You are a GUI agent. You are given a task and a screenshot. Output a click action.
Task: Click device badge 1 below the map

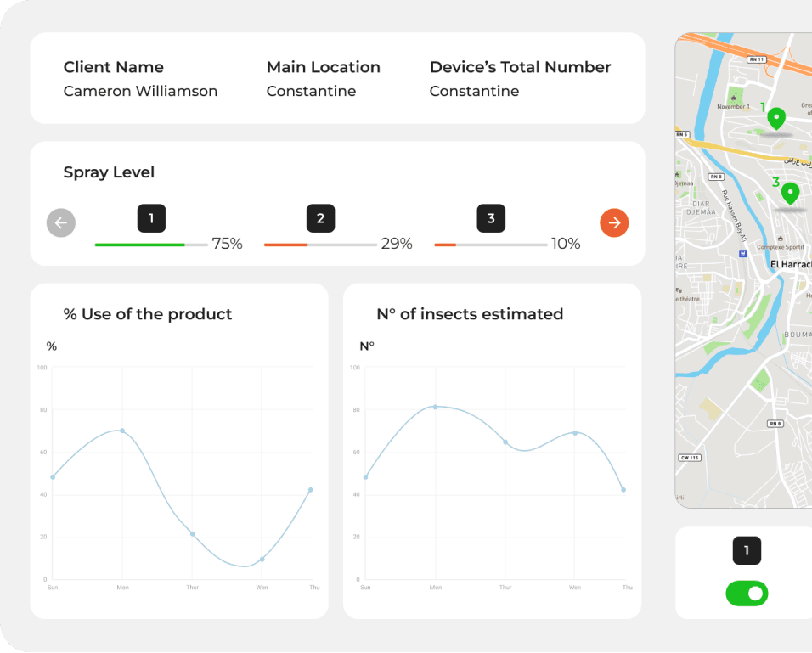pyautogui.click(x=747, y=550)
